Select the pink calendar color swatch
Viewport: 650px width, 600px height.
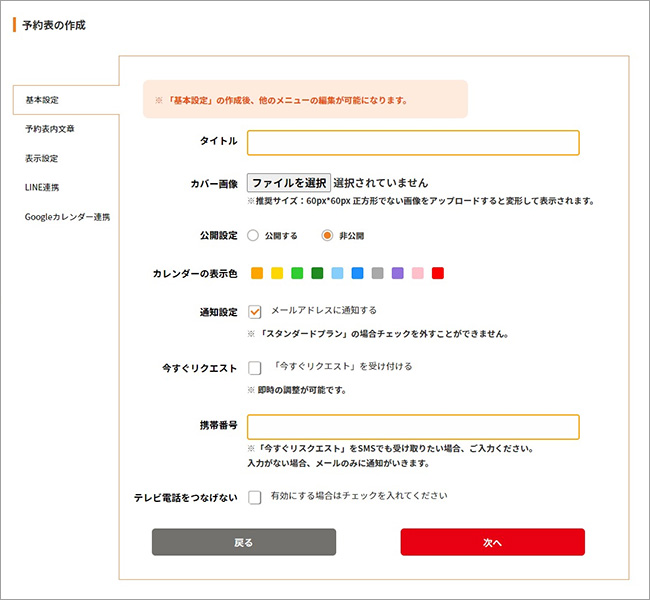pos(417,273)
